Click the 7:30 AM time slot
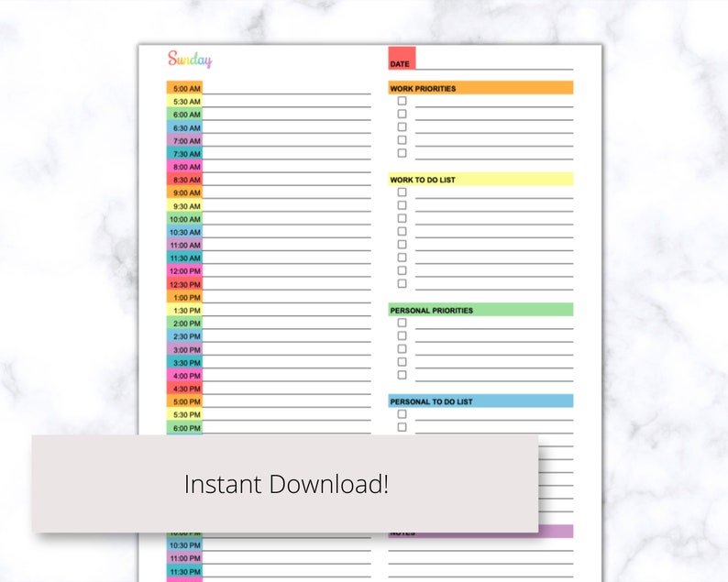728x582 pixels. tap(185, 153)
